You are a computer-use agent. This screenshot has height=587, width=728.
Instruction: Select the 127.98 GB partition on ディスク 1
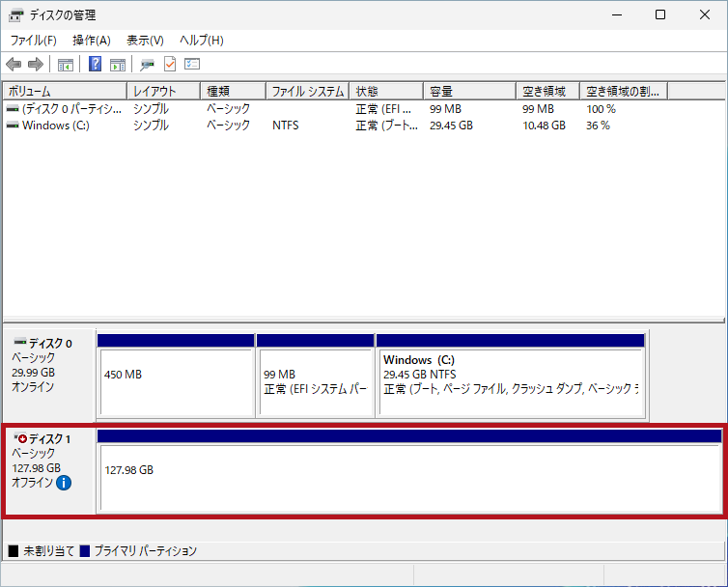pyautogui.click(x=409, y=477)
